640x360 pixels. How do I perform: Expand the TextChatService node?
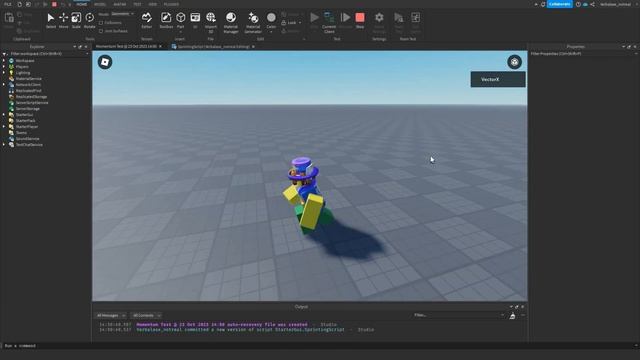[4, 144]
